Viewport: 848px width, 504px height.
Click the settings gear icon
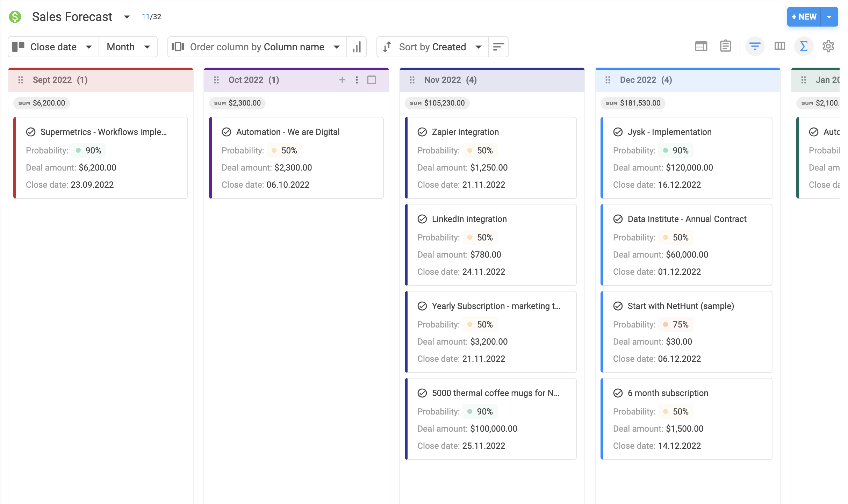[828, 46]
